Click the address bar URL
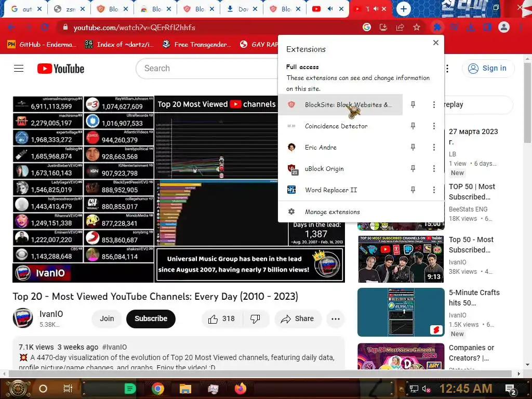This screenshot has width=532, height=399. 134,28
